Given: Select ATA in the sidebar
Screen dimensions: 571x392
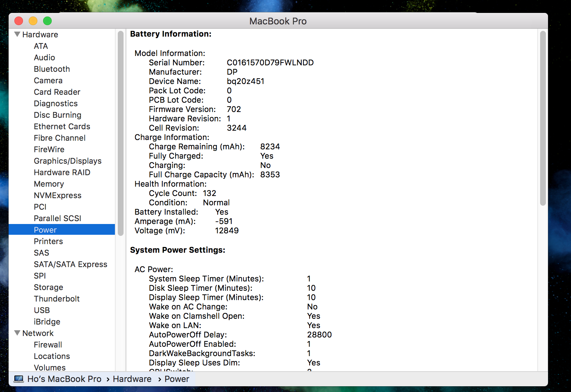Looking at the screenshot, I should pyautogui.click(x=41, y=46).
